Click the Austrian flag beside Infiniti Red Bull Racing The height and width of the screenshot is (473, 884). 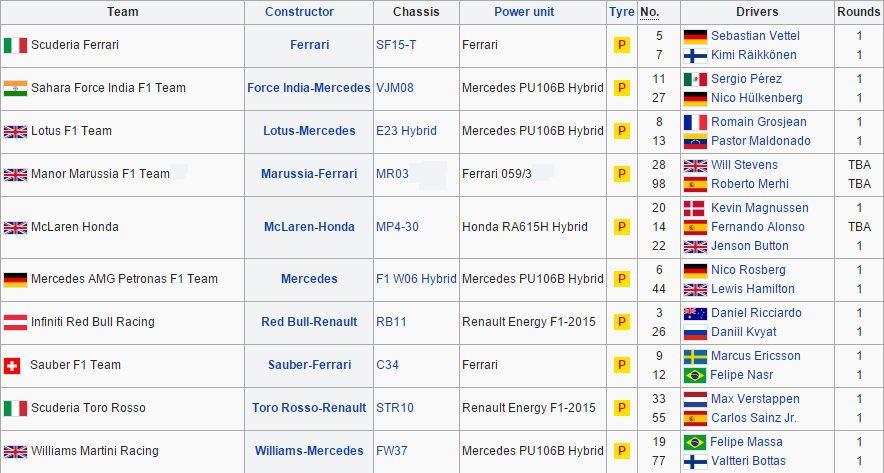pyautogui.click(x=15, y=322)
